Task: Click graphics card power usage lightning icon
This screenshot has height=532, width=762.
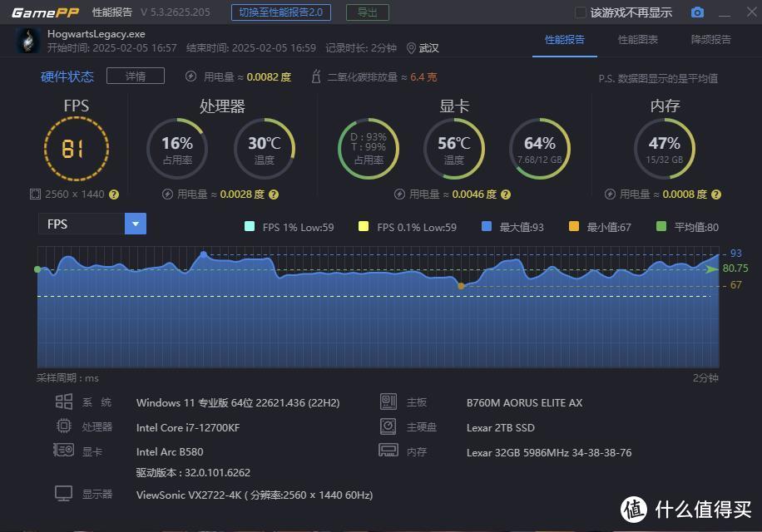Action: point(399,195)
